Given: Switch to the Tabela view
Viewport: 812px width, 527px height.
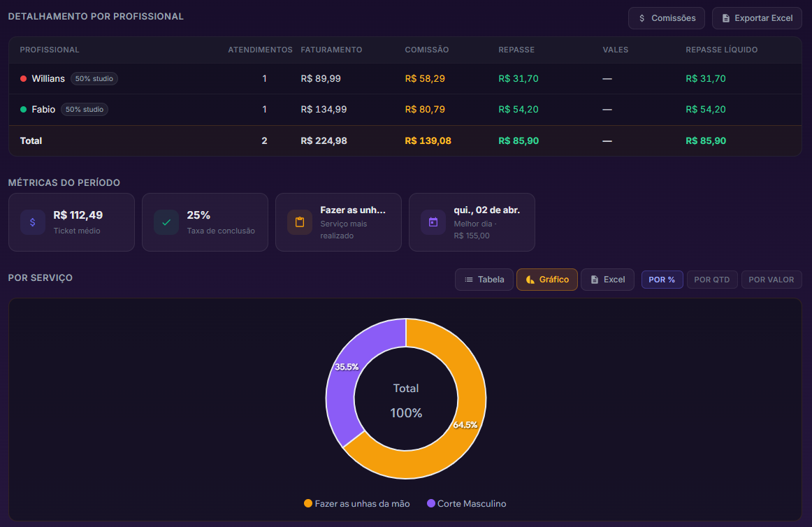Looking at the screenshot, I should 484,280.
